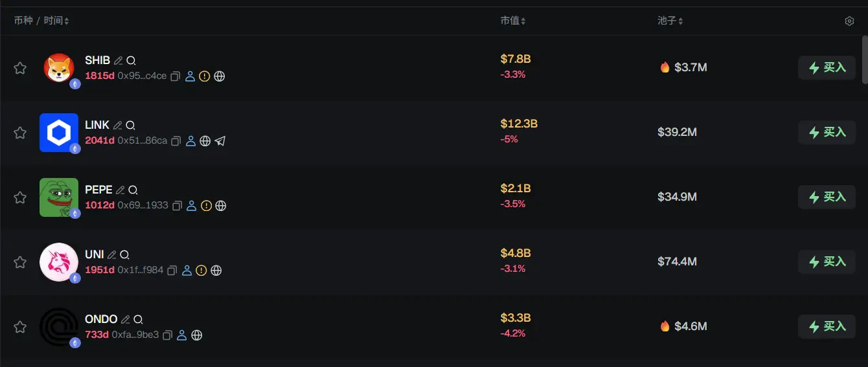Click the user icon on ONDO

182,335
